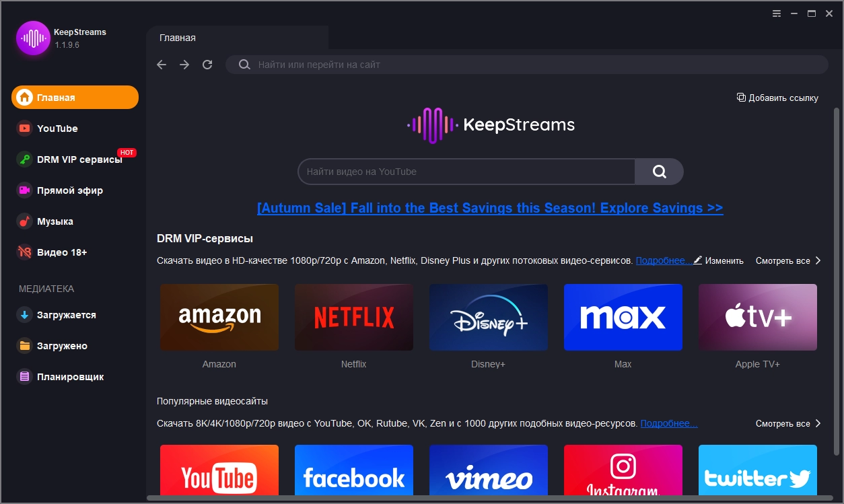The image size is (844, 504).
Task: Open DRM VIP сервисы in sidebar
Action: [x=75, y=159]
